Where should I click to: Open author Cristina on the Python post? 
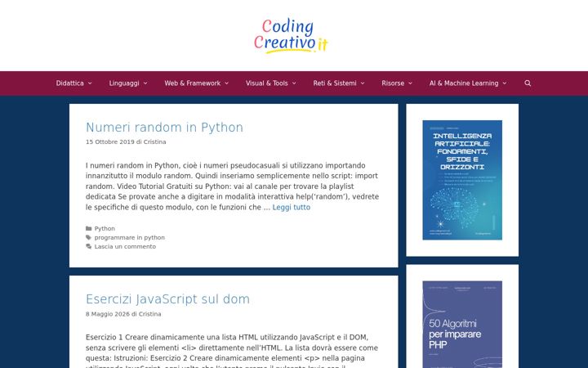(154, 142)
